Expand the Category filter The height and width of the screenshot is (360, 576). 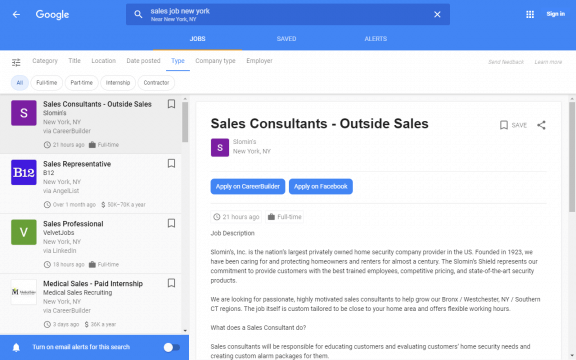pos(45,61)
